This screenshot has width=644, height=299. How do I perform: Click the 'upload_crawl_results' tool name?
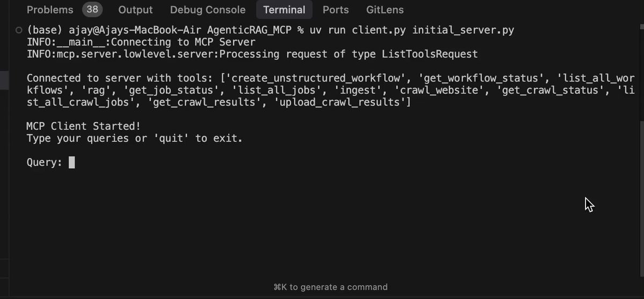point(340,102)
